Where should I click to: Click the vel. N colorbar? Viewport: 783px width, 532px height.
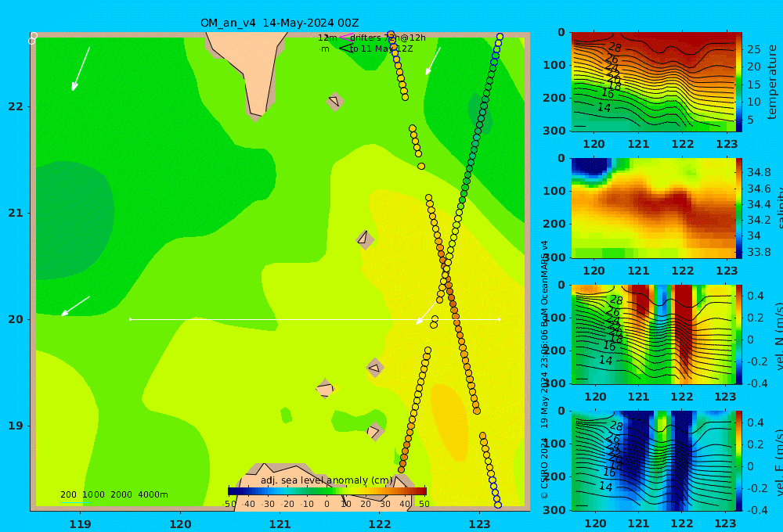point(739,334)
